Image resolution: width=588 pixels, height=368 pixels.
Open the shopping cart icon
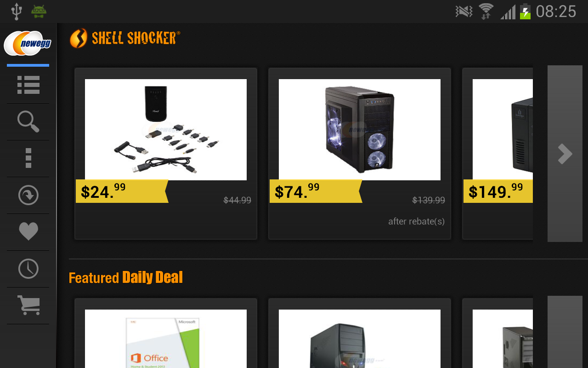(28, 305)
